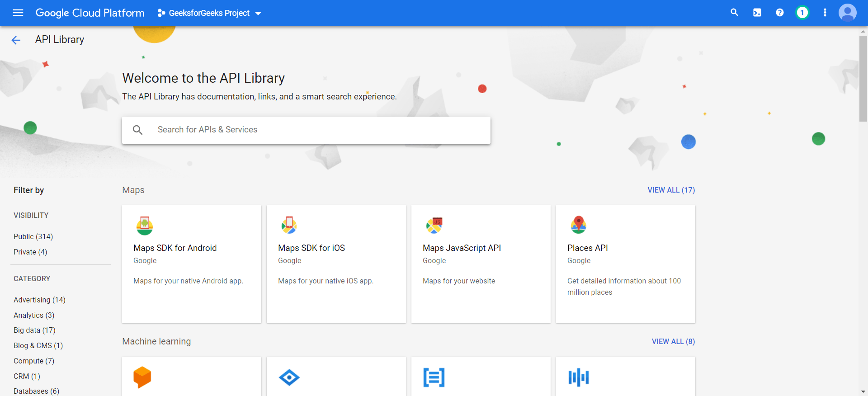Filter by Private (4) visibility

[x=30, y=252]
